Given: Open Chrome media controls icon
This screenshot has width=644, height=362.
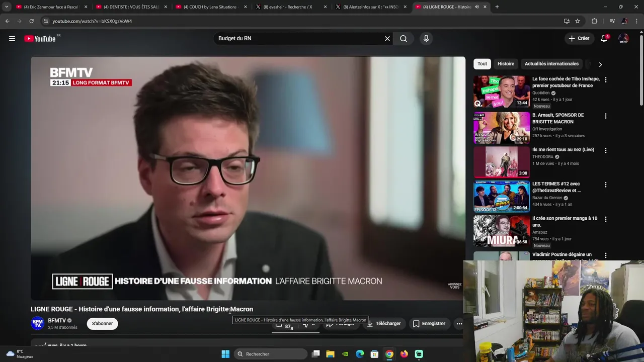Looking at the screenshot, I should pos(612,21).
